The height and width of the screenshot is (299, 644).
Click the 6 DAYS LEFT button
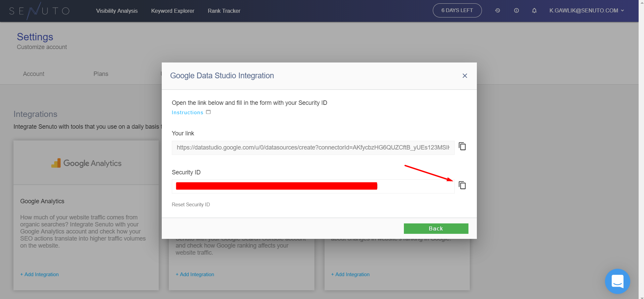click(x=457, y=10)
